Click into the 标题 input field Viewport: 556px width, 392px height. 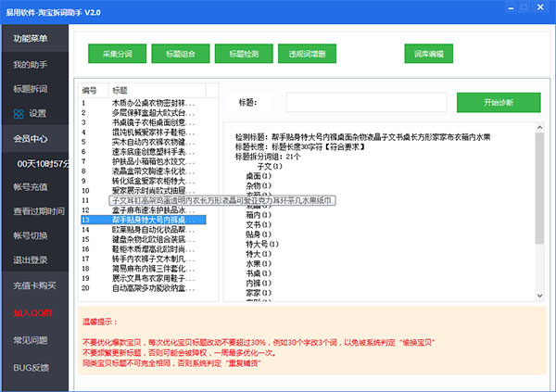[x=367, y=103]
